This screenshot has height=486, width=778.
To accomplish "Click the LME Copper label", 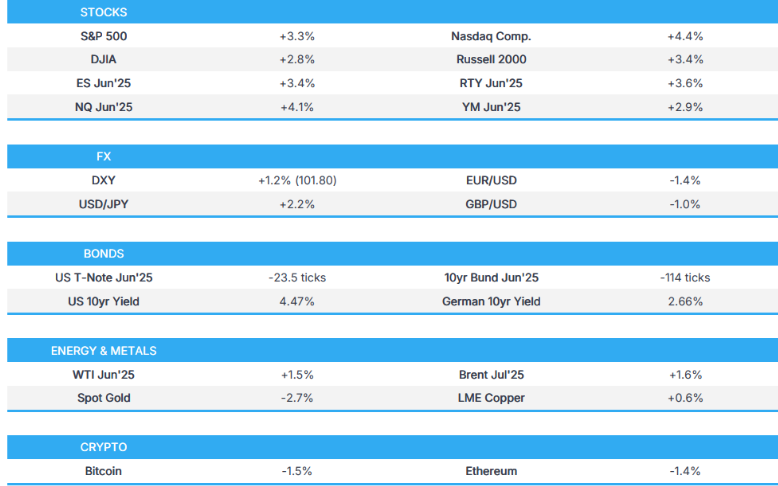I will pyautogui.click(x=491, y=398).
